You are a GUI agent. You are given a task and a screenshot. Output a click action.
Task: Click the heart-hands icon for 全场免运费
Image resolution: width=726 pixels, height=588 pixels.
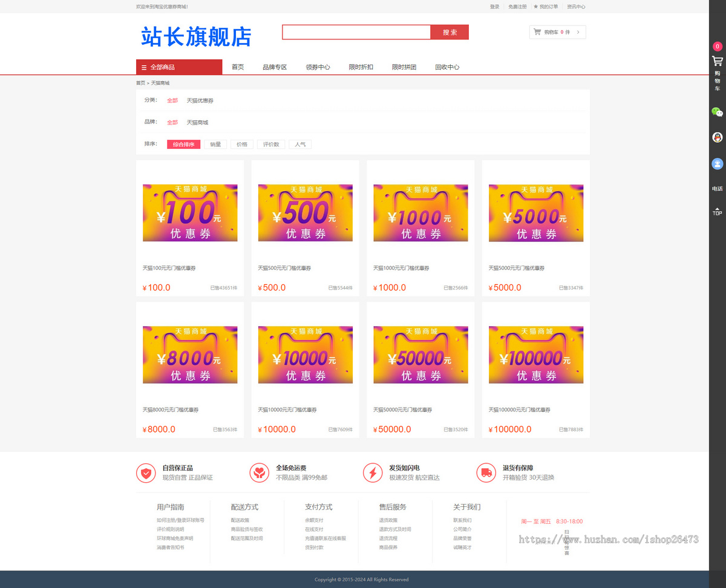pos(260,472)
